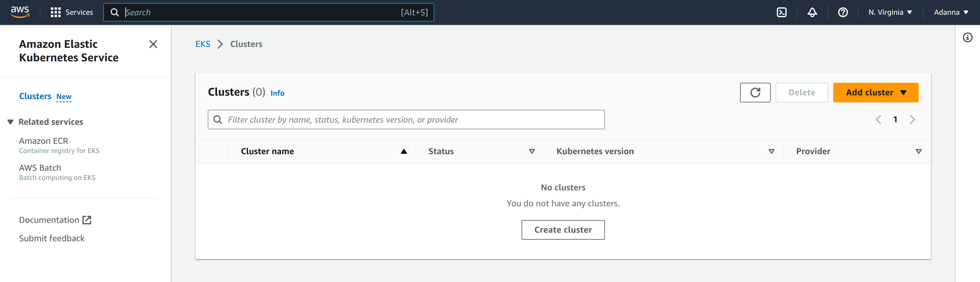Open the Adanna account menu
Image resolution: width=980 pixels, height=282 pixels.
[951, 12]
